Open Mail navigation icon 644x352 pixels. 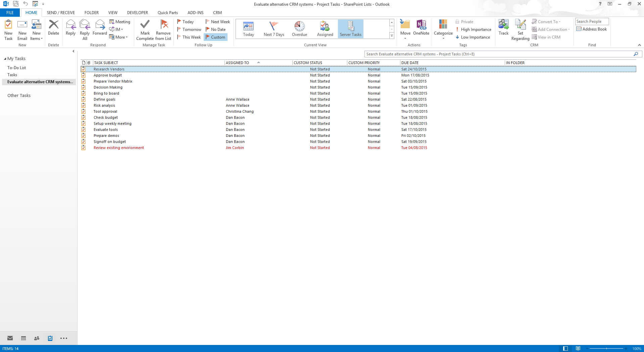[x=10, y=338]
